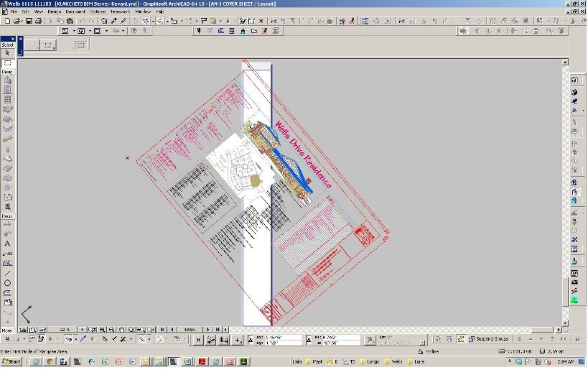588x370 pixels.
Task: Expand the More section of the toolbox
Action: pos(6,330)
